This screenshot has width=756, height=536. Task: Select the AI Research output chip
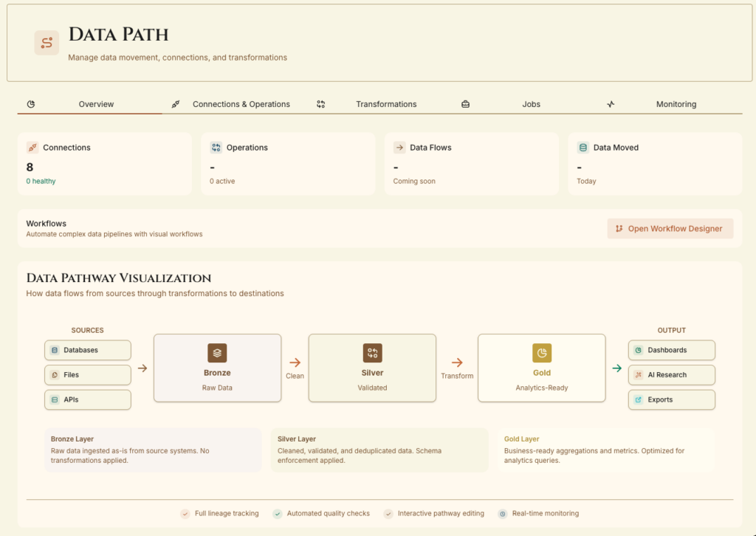[671, 375]
